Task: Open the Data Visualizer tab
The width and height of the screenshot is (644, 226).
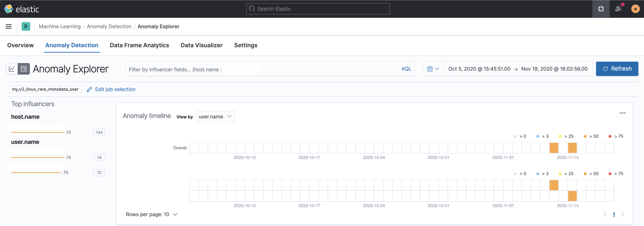Action: coord(201,45)
